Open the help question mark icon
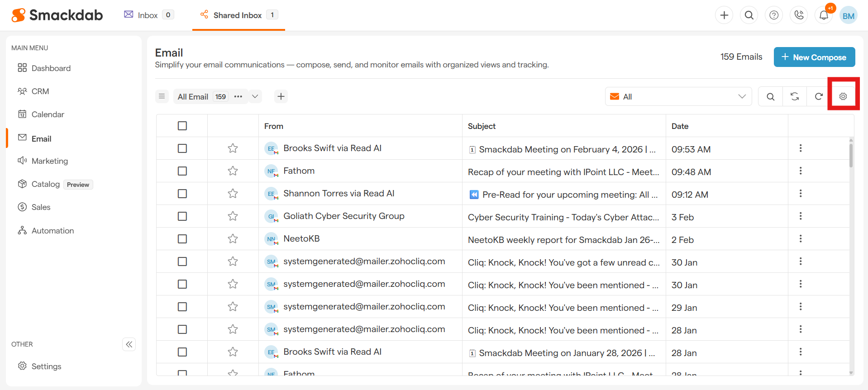Screen dimensions: 868x390 coord(774,15)
